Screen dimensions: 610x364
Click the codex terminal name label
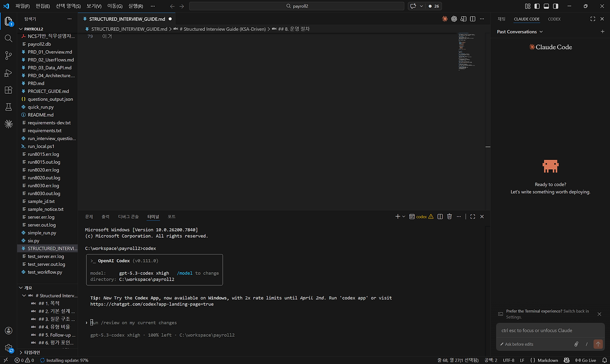click(x=421, y=216)
